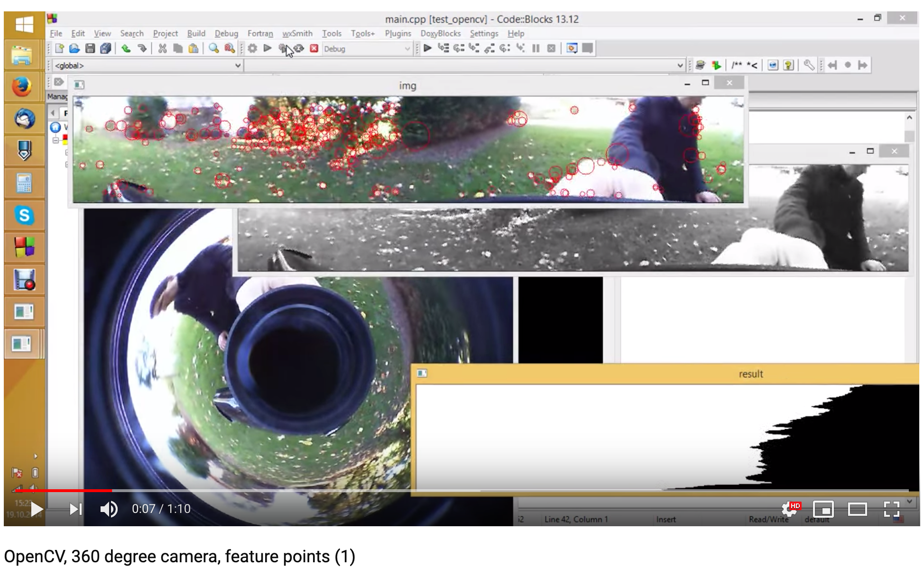Image resolution: width=924 pixels, height=567 pixels.
Task: Click the video title text
Action: click(x=179, y=556)
